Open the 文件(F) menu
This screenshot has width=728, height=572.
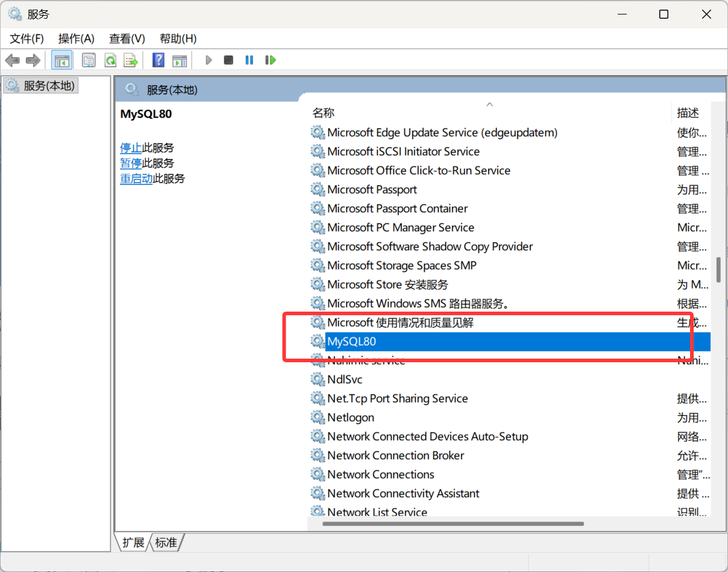click(x=27, y=39)
